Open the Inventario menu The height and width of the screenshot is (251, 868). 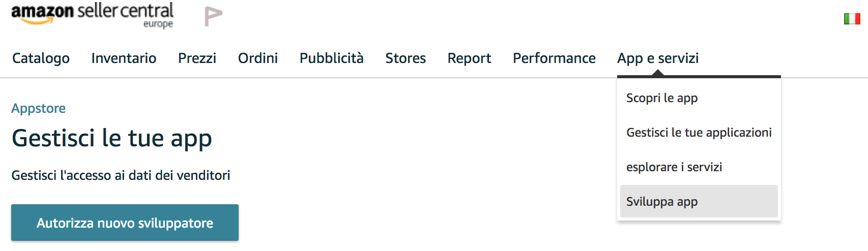tap(124, 58)
